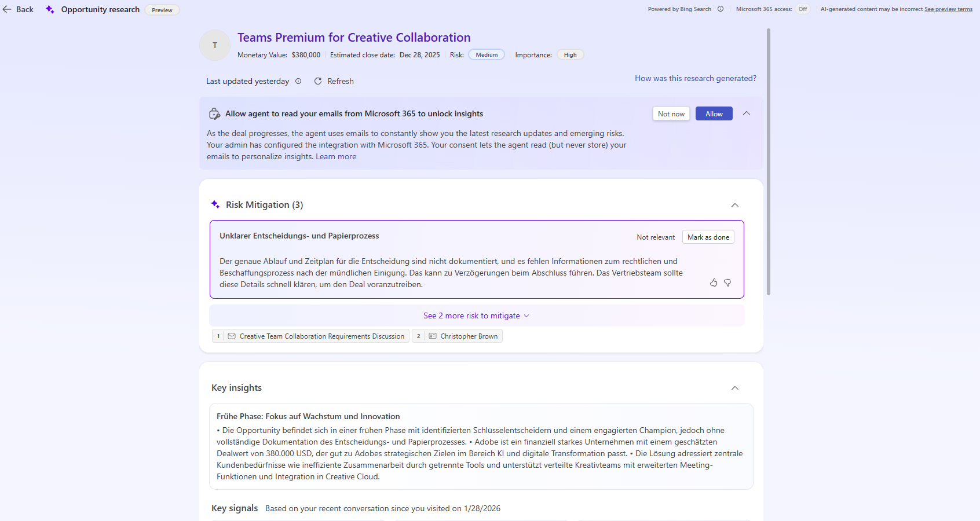The height and width of the screenshot is (521, 980).
Task: Toggle Microsoft 365 access switch
Action: [x=802, y=9]
